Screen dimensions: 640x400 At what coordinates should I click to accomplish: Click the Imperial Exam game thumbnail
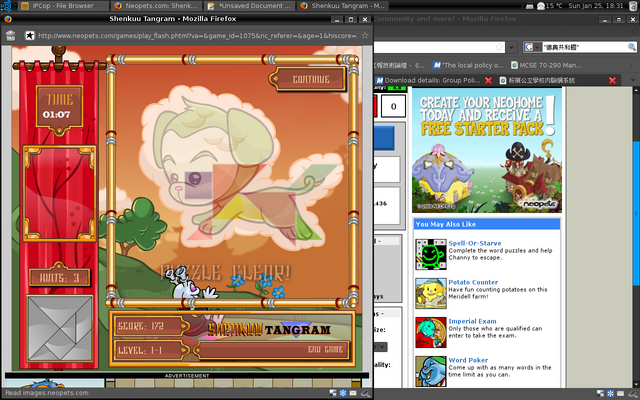[x=431, y=333]
